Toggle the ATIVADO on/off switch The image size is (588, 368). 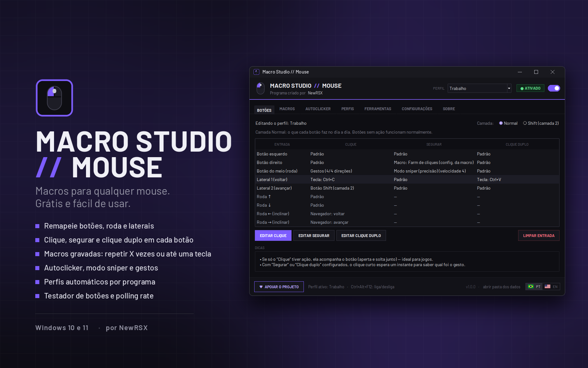[x=554, y=88]
